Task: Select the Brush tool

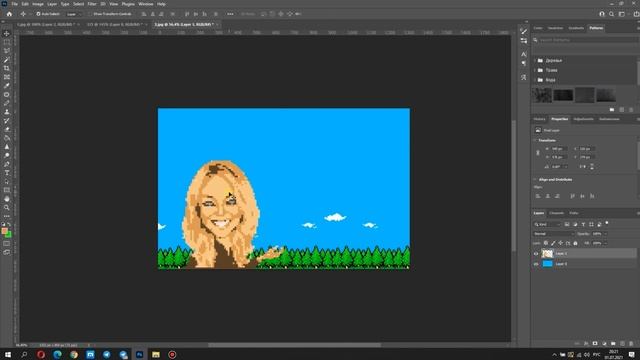Action: pyautogui.click(x=7, y=103)
